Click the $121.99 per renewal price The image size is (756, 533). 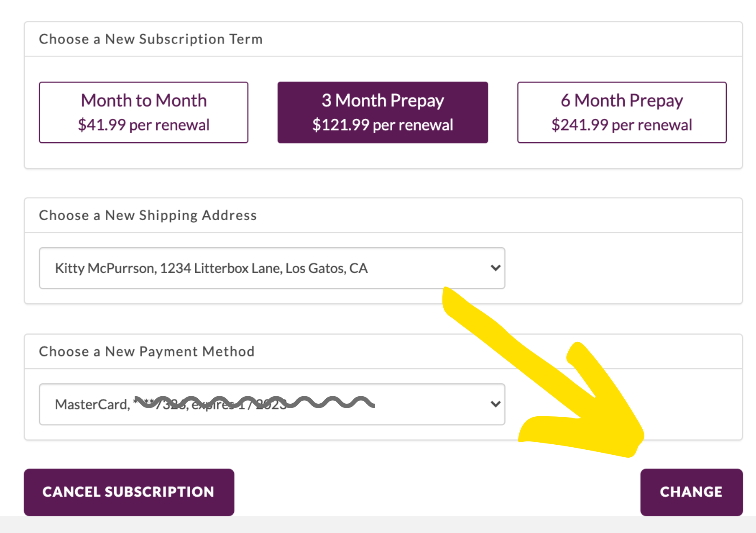(383, 125)
